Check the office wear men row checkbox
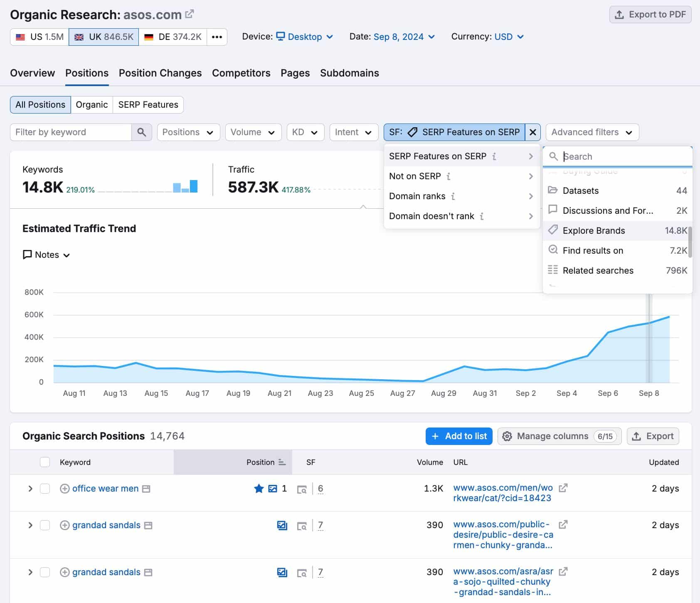The width and height of the screenshot is (700, 603). pos(45,489)
